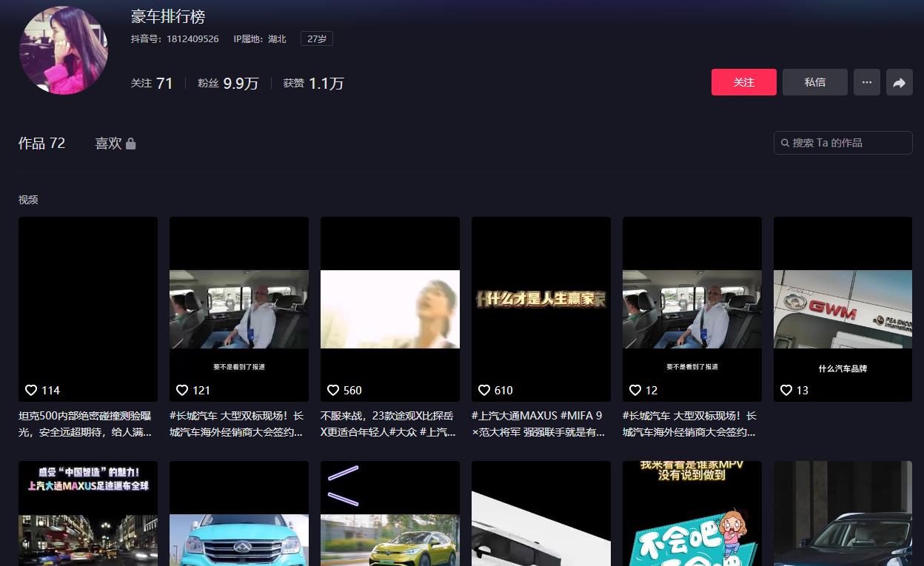924x566 pixels.
Task: Open the 不会吧 MPV cartoon video thumbnail
Action: pos(692,513)
